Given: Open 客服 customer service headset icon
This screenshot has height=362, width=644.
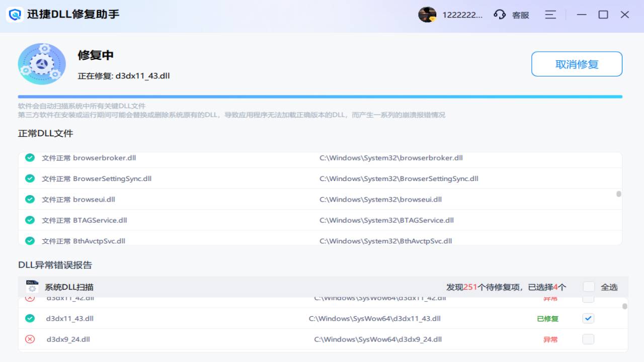Looking at the screenshot, I should [x=500, y=15].
